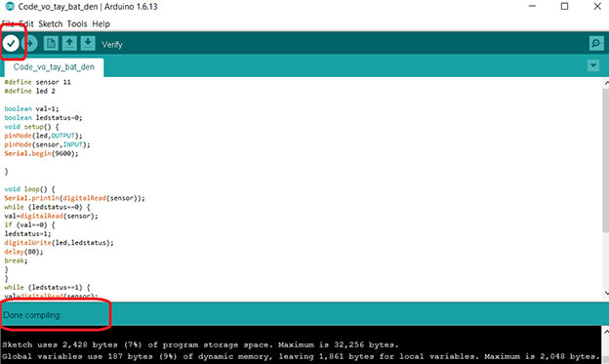
Task: Click the 'while (ledstatus==1) {' line
Action: [48, 288]
